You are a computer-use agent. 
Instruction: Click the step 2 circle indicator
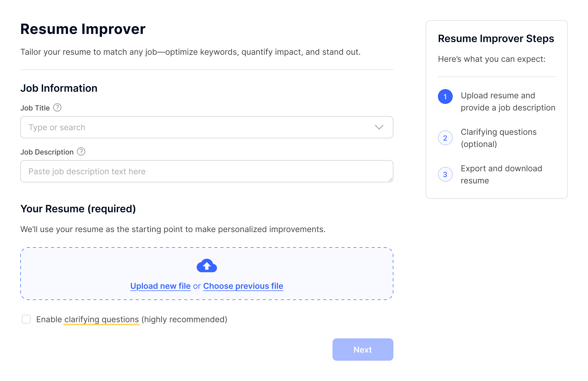[445, 138]
